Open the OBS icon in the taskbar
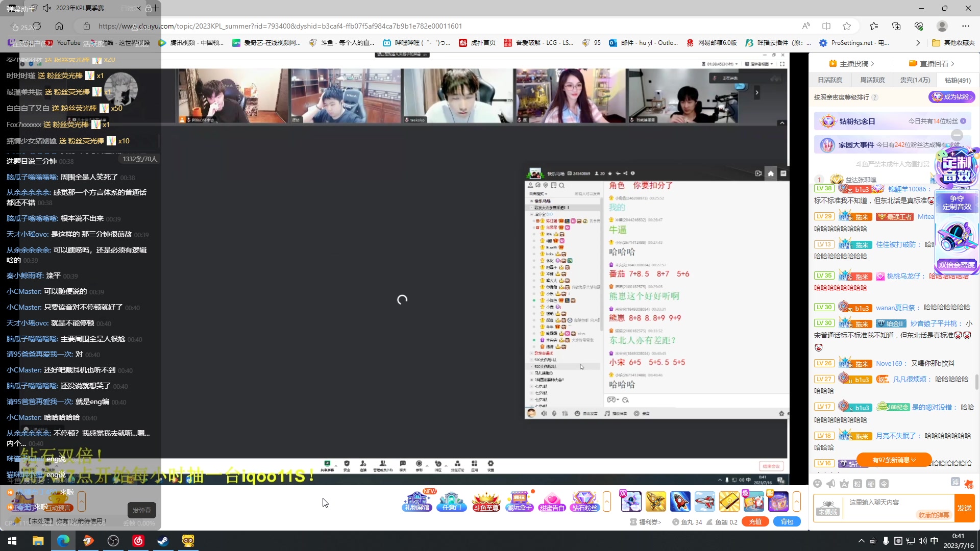 113,541
